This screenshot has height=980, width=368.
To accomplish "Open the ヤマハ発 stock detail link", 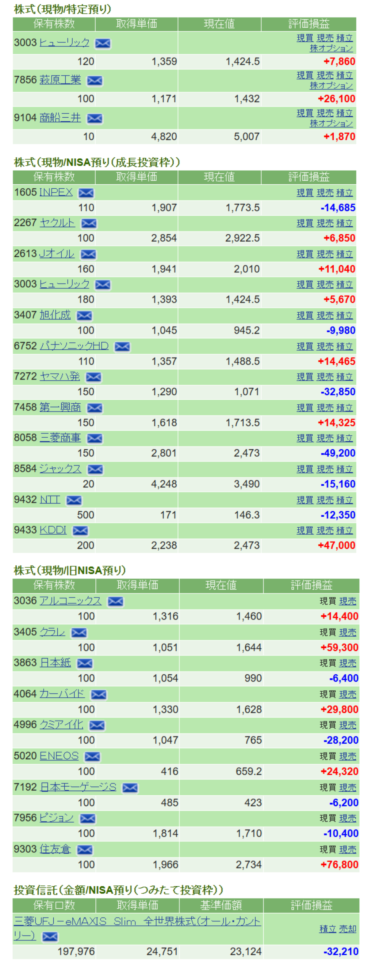I will tap(60, 377).
